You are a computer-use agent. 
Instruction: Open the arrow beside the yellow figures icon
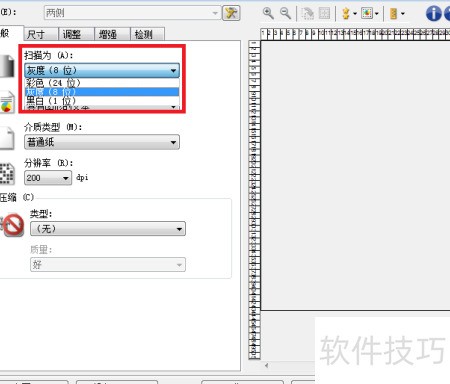(x=355, y=14)
